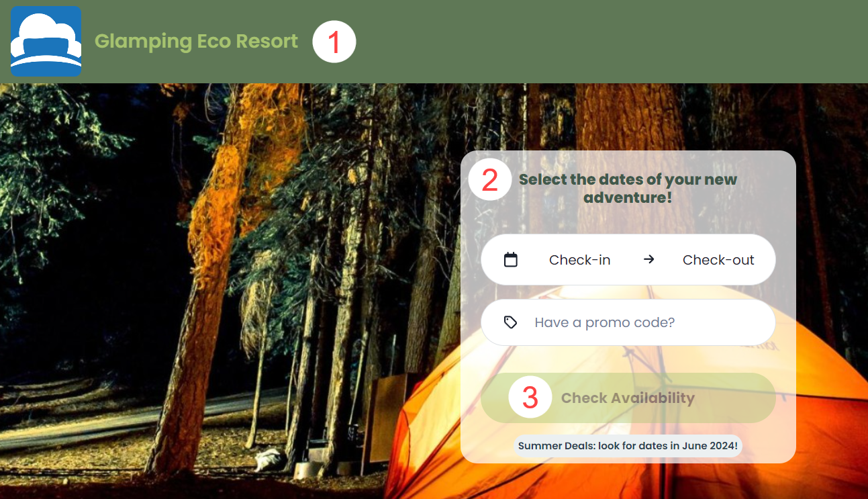
Task: Click the booking card's translucent panel
Action: (628, 307)
